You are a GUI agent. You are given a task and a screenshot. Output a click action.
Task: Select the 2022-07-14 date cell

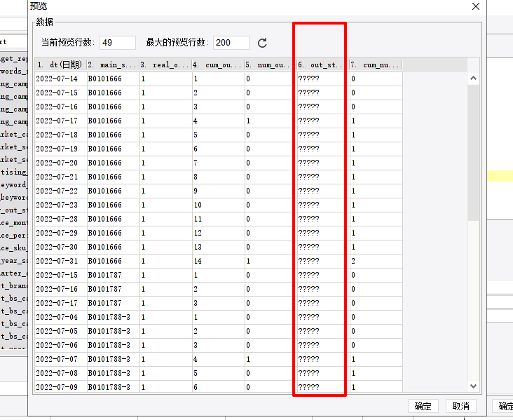(61, 79)
